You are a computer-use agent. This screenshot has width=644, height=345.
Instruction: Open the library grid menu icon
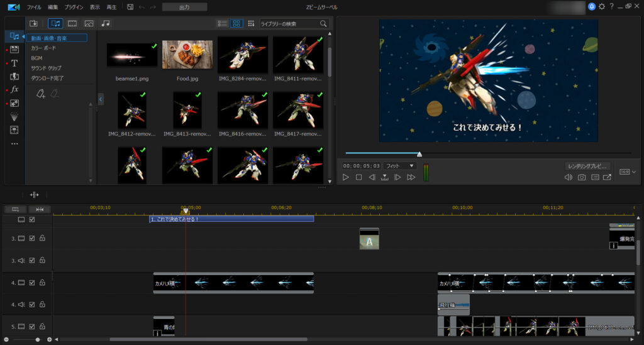pos(251,23)
